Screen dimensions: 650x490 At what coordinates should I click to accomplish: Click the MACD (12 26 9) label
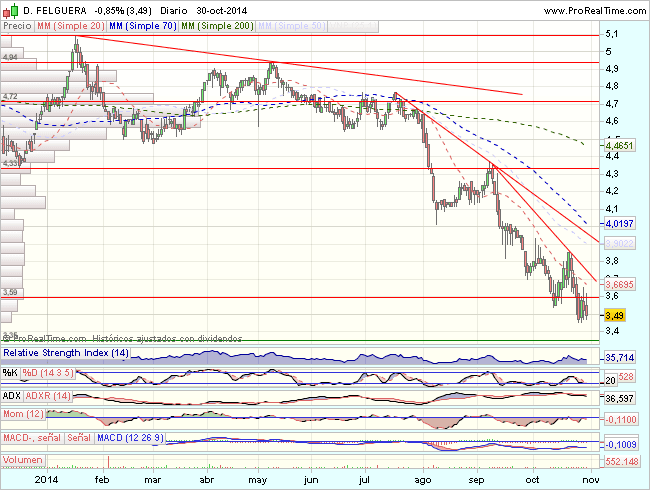130,438
